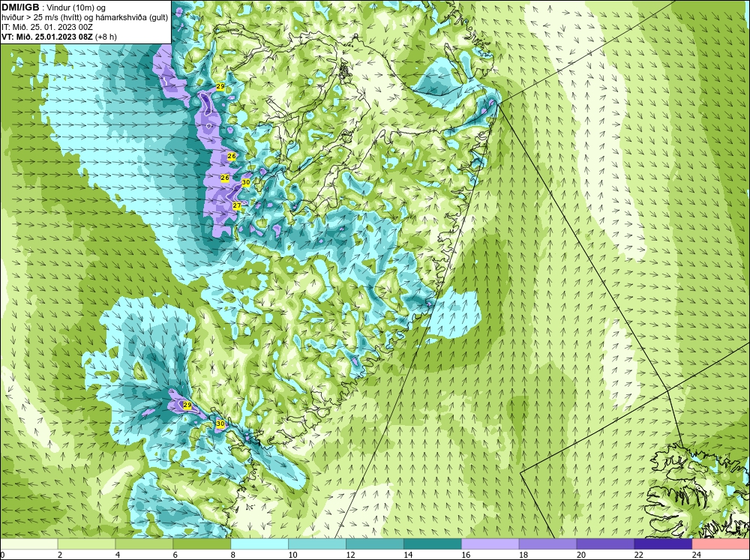Click the yellow 30 label beside the 26
This screenshot has width=750, height=560.
(x=246, y=182)
